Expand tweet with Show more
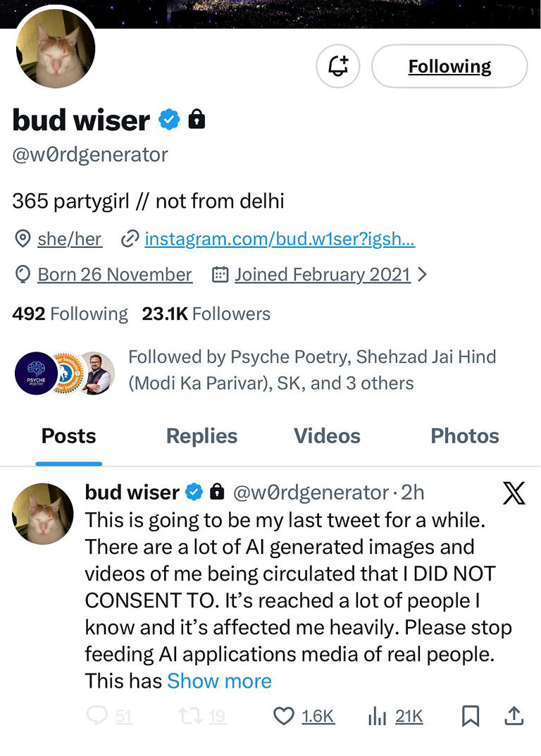 click(x=219, y=681)
